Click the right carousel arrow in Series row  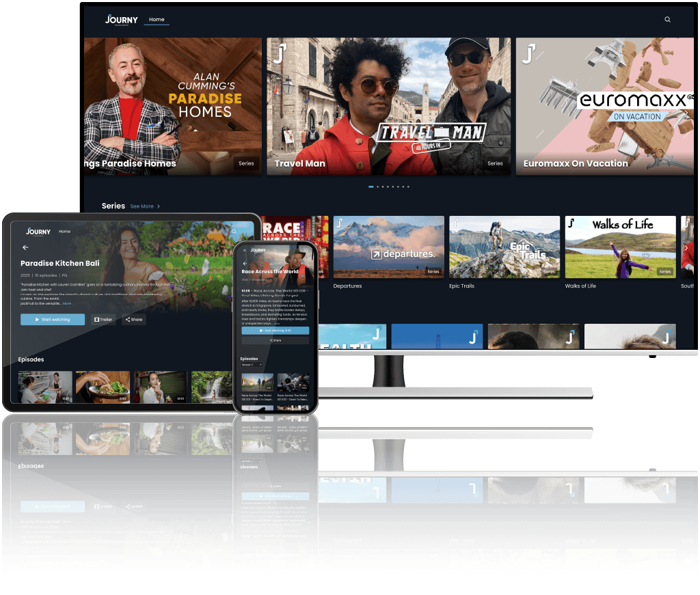click(x=686, y=248)
